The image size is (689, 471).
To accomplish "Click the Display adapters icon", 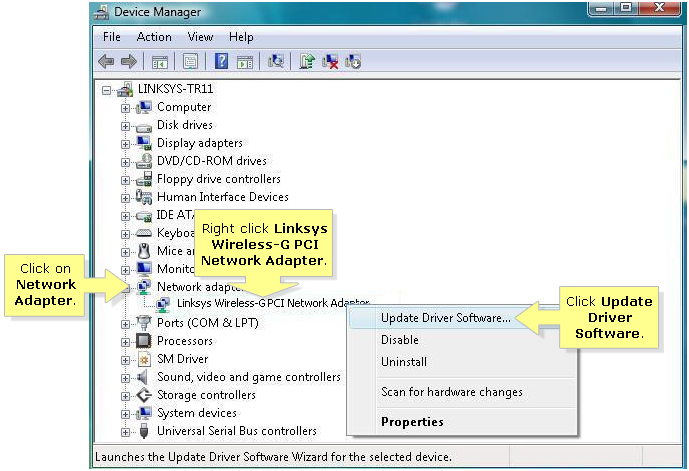I will point(144,143).
